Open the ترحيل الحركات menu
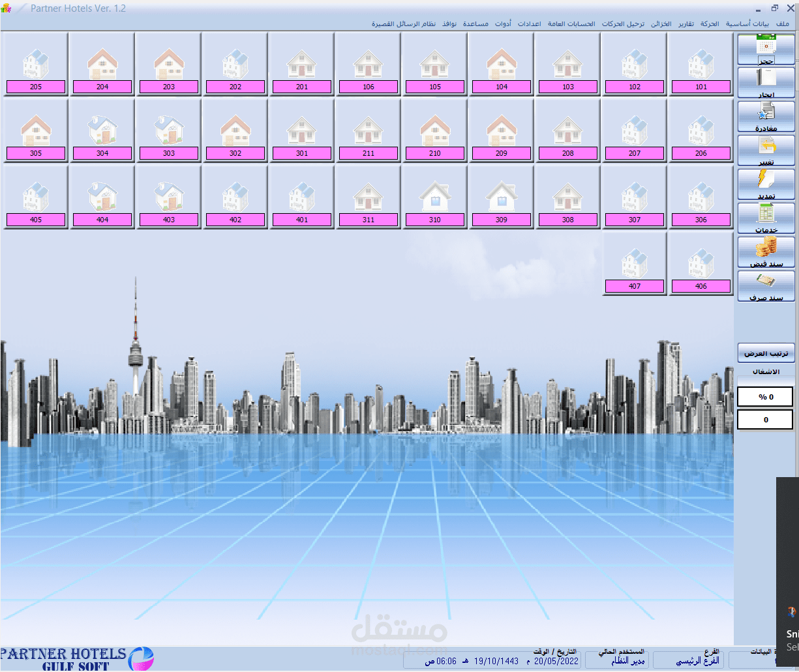 (x=623, y=24)
